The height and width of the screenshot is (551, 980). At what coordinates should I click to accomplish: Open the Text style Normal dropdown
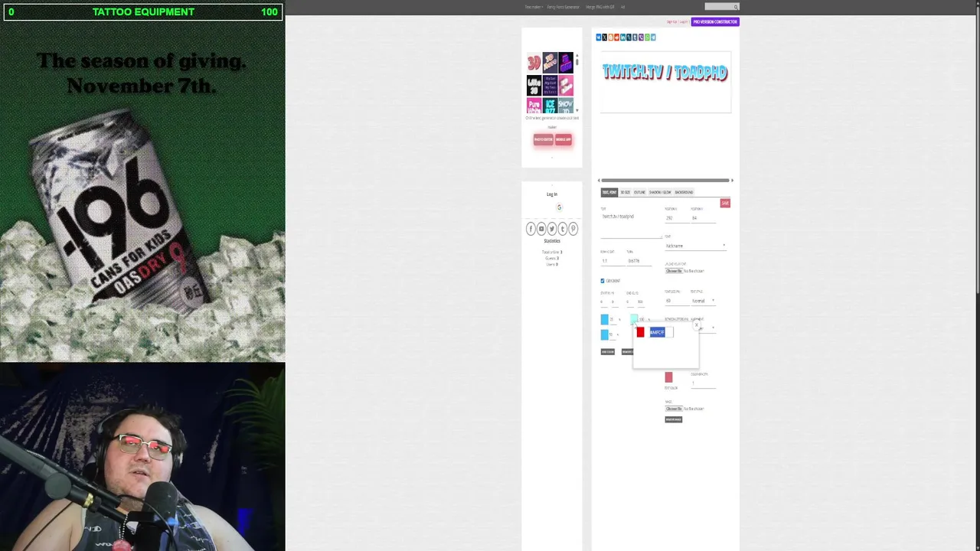[x=702, y=301]
